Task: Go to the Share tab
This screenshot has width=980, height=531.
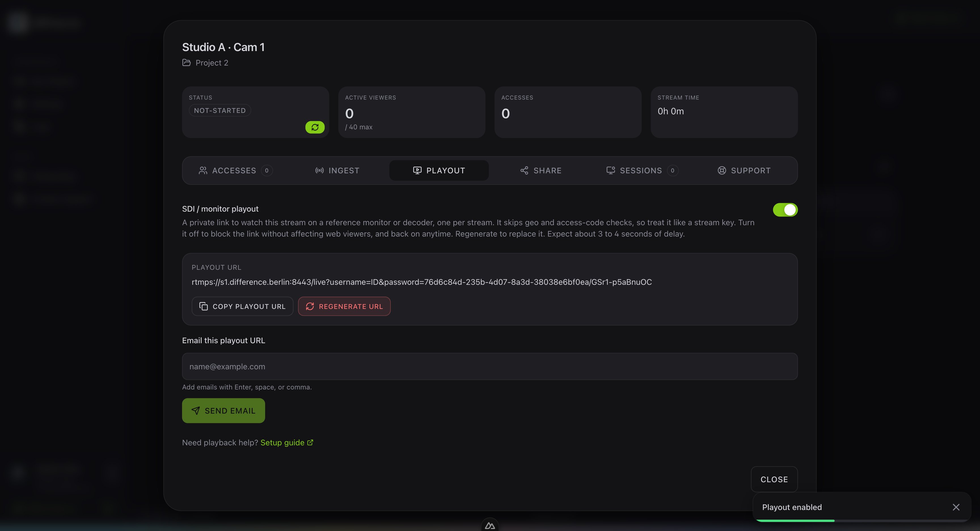Action: click(540, 170)
